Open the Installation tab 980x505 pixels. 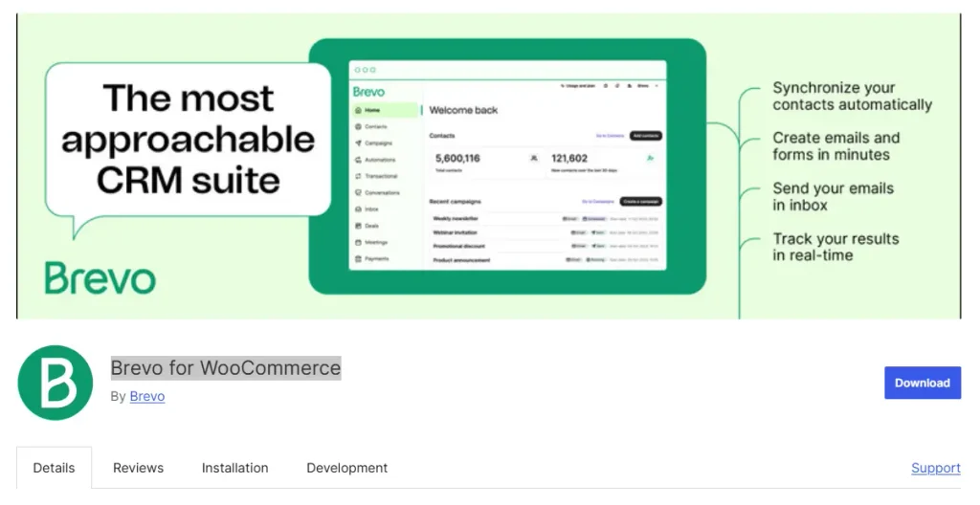tap(235, 468)
